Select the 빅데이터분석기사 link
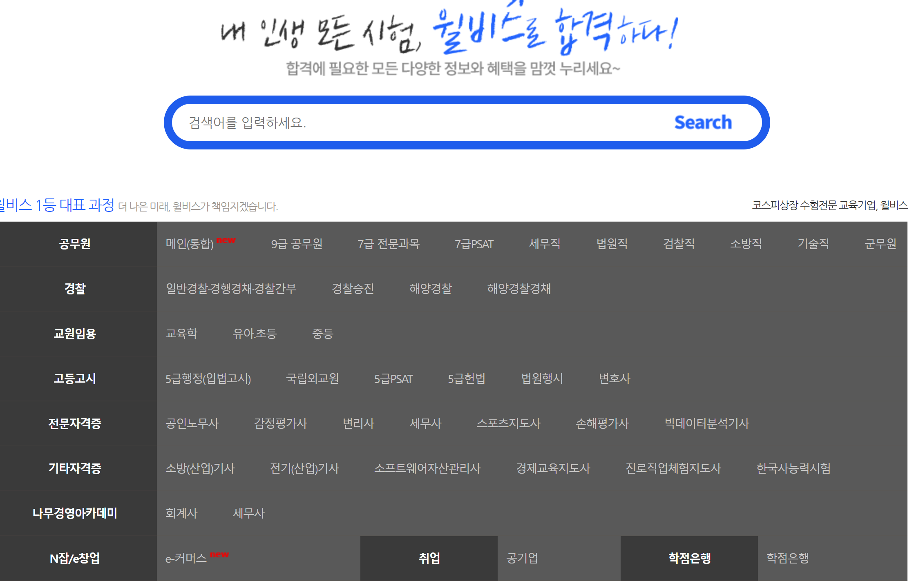The width and height of the screenshot is (914, 588). [x=707, y=423]
